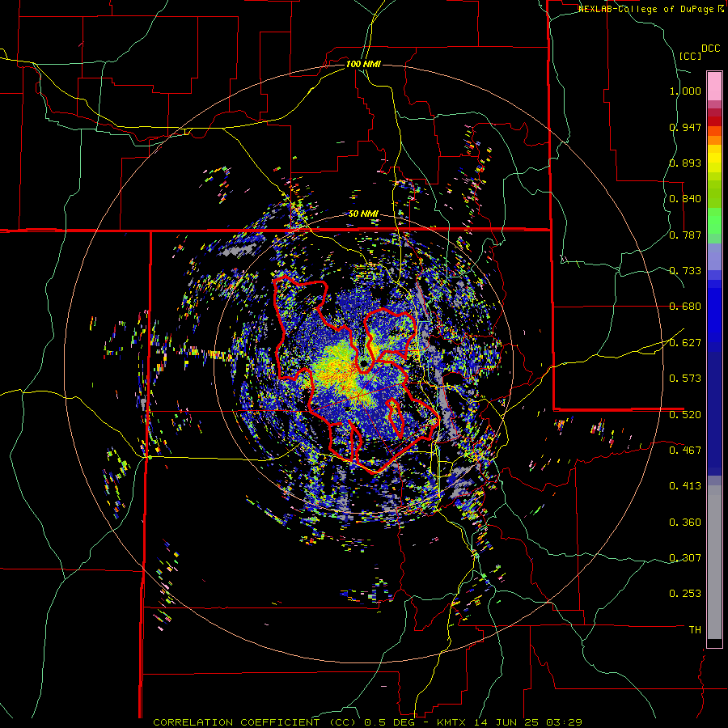Screen dimensions: 728x728
Task: Click the TH threshold label
Action: coord(695,630)
